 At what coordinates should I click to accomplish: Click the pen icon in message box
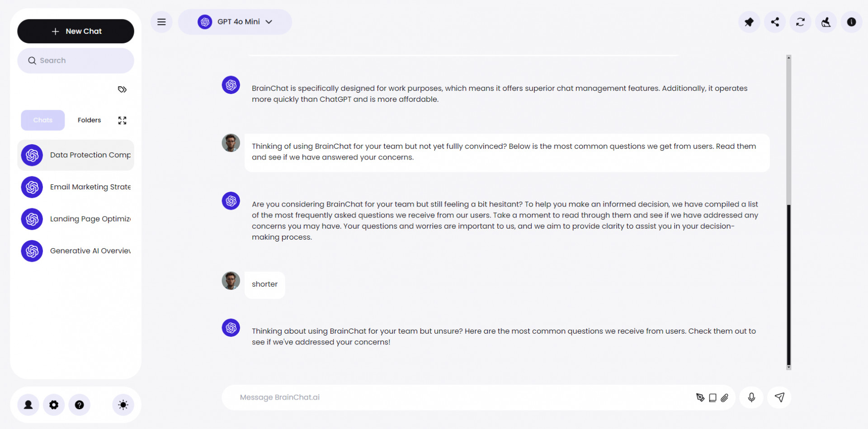coord(700,398)
